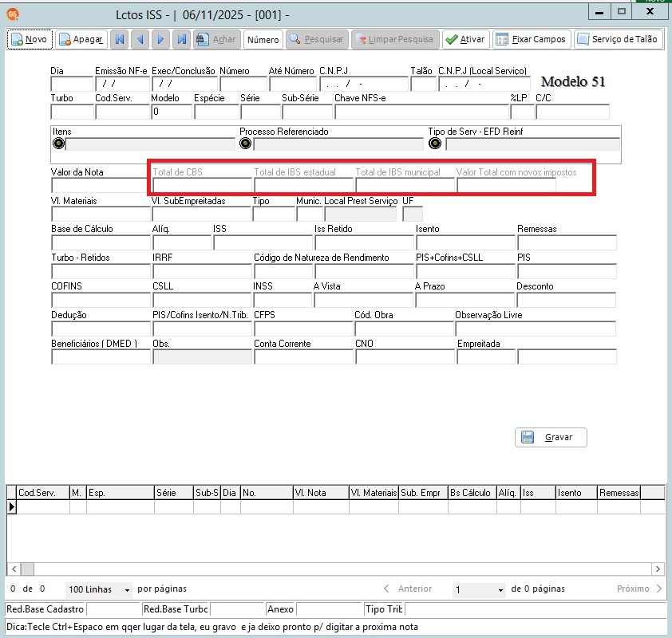Image resolution: width=672 pixels, height=638 pixels.
Task: Click the Achar binoculars button
Action: click(x=216, y=39)
